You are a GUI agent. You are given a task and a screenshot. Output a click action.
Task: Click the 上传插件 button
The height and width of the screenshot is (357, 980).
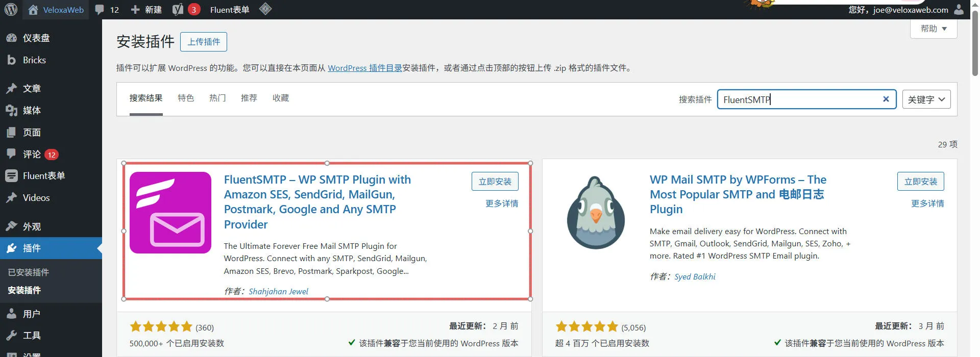pos(204,42)
